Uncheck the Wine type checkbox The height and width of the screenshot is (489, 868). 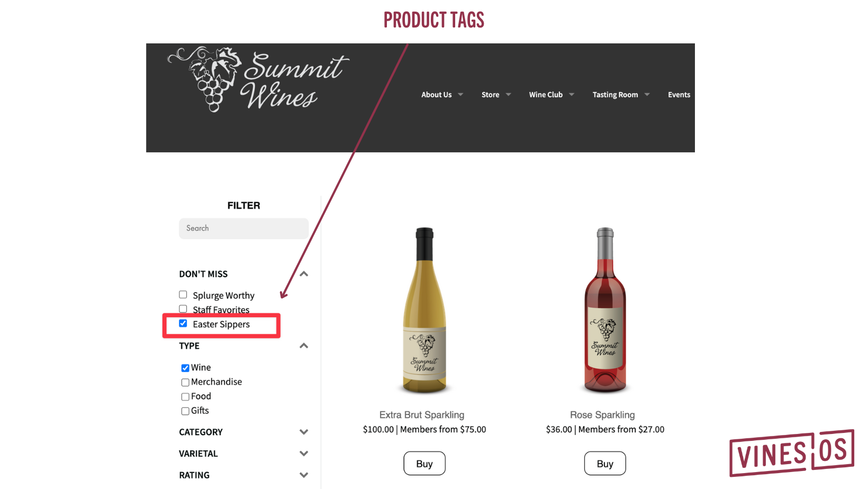point(185,368)
